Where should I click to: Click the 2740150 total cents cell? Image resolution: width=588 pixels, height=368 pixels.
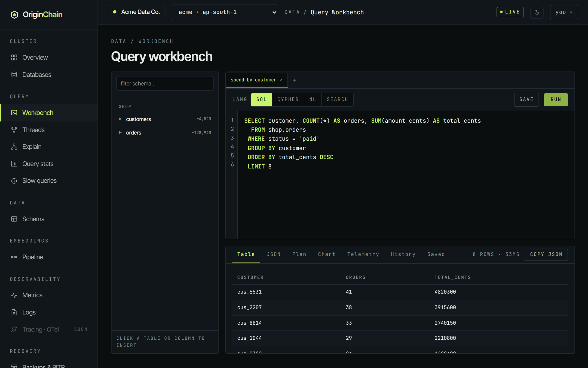(x=445, y=323)
